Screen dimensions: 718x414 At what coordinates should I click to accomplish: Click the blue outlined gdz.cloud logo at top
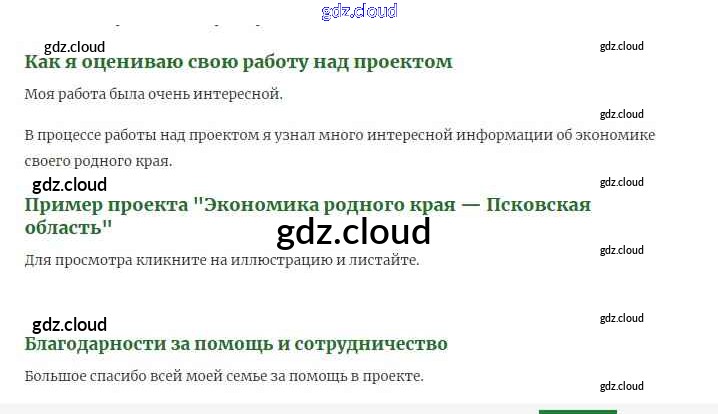click(359, 11)
